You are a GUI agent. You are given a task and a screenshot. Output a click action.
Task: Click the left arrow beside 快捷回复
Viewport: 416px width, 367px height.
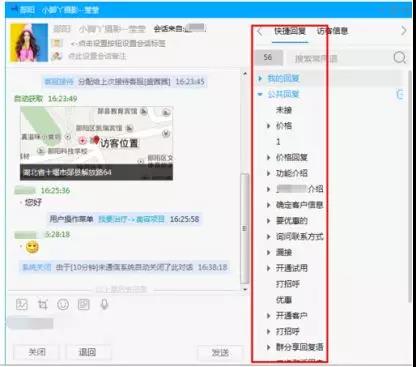tap(260, 32)
